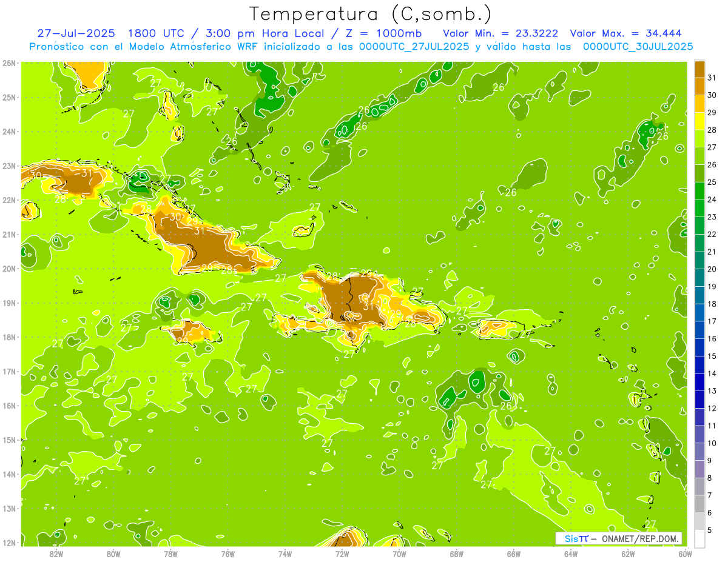Viewport: 728px width, 562px height.
Task: Click the '13N' latitude label
Action: coord(8,509)
